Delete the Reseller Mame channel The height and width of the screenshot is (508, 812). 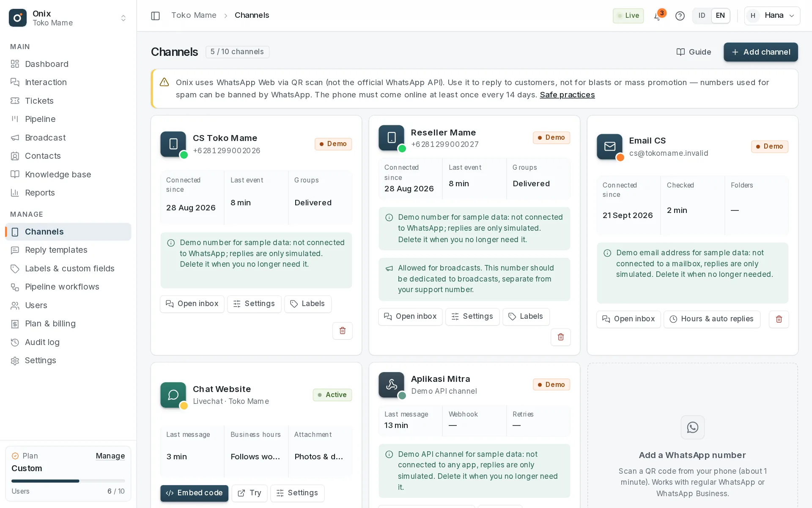(560, 337)
